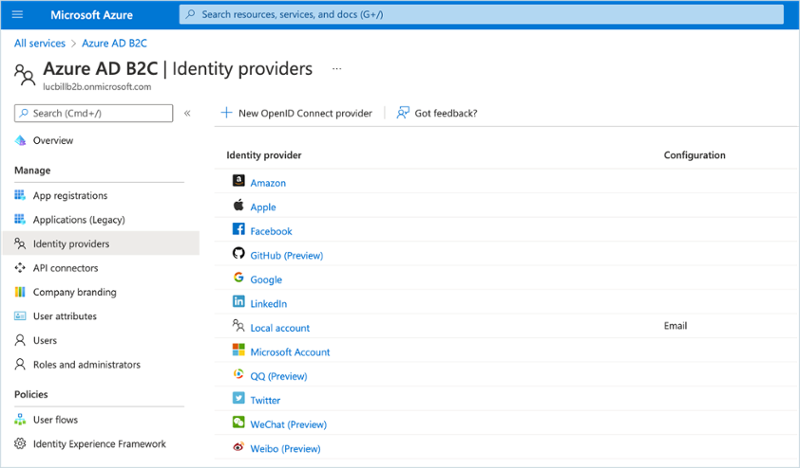Click the Microsoft Azure title
The height and width of the screenshot is (468, 800).
91,15
